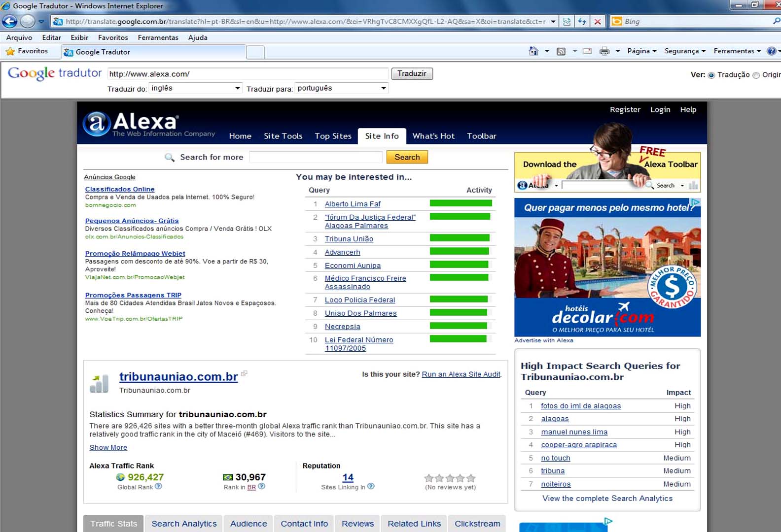The height and width of the screenshot is (532, 781).
Task: Click View the complete Search Analytics link
Action: [607, 499]
